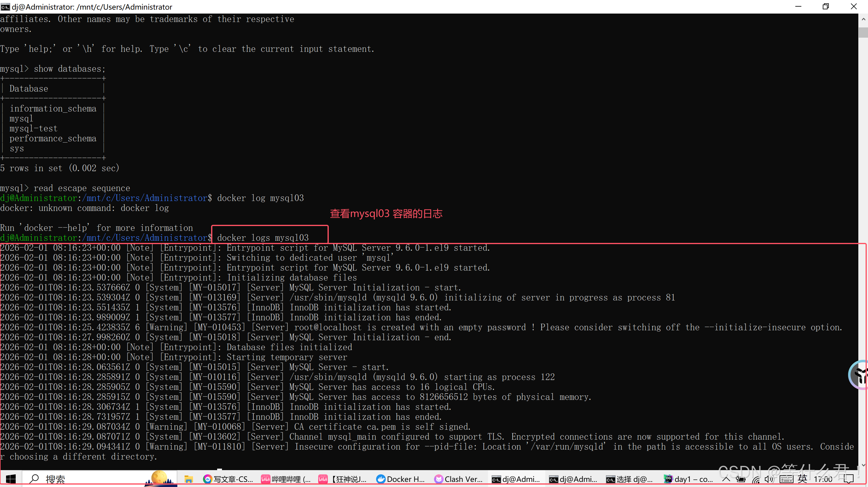Open the touch keyboard icon
Image resolution: width=868 pixels, height=487 pixels.
tap(787, 479)
